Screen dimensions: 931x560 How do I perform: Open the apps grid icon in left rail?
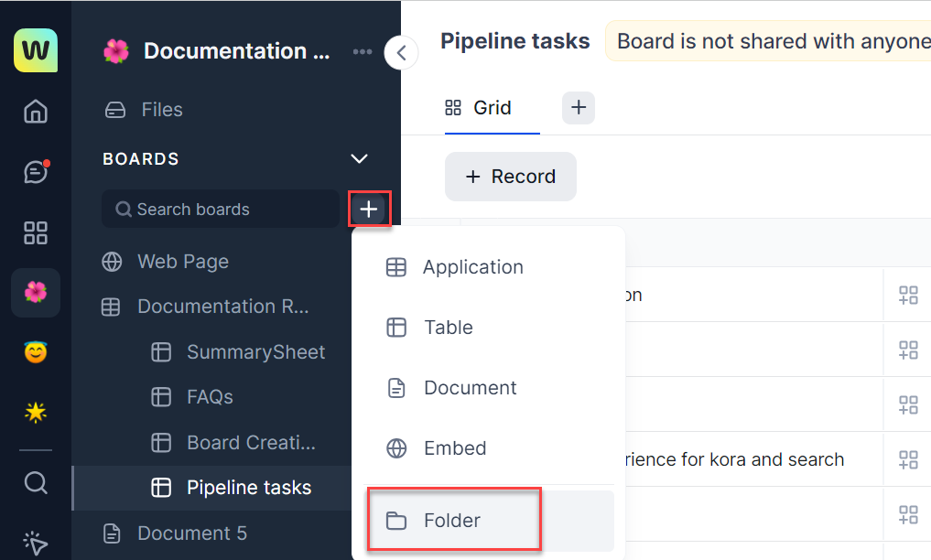[x=36, y=232]
